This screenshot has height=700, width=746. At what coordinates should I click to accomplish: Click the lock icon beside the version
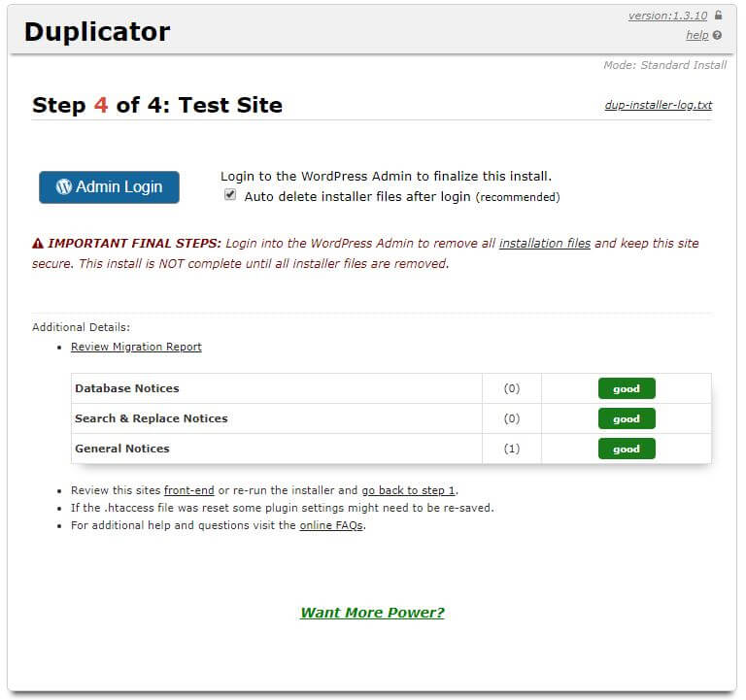click(x=719, y=15)
